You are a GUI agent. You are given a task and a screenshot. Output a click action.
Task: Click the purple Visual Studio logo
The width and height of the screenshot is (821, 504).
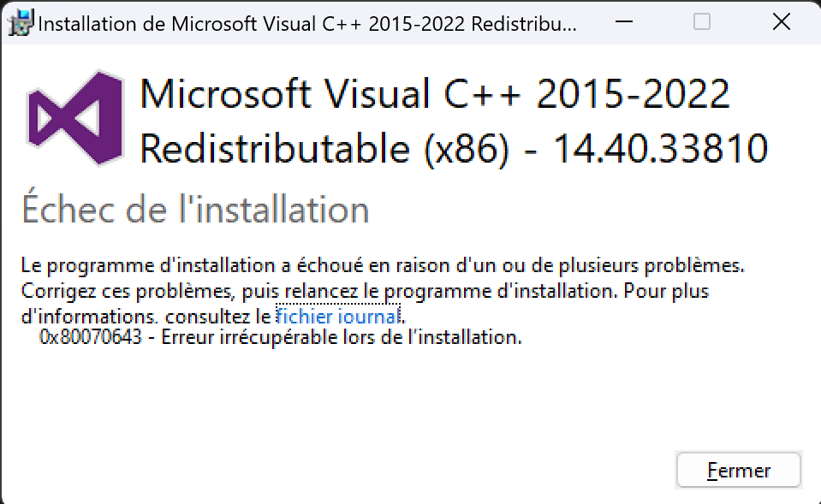coord(75,118)
